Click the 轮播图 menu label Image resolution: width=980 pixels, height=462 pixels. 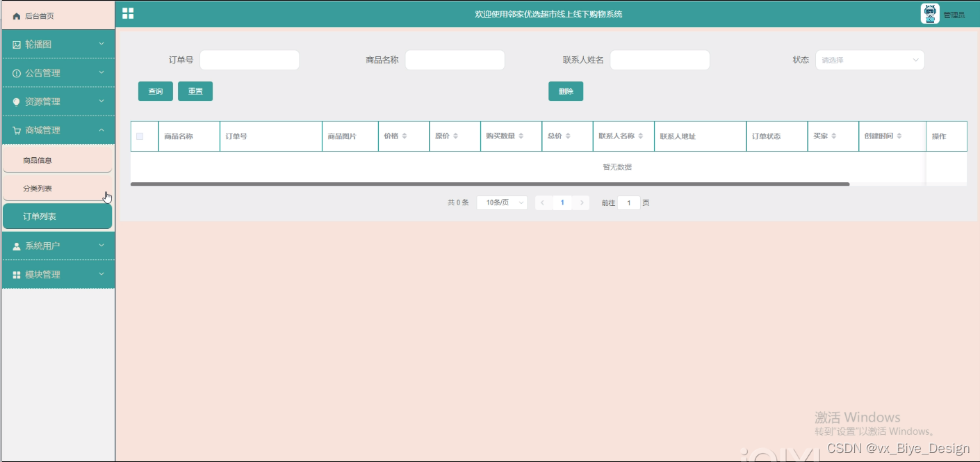[x=38, y=45]
